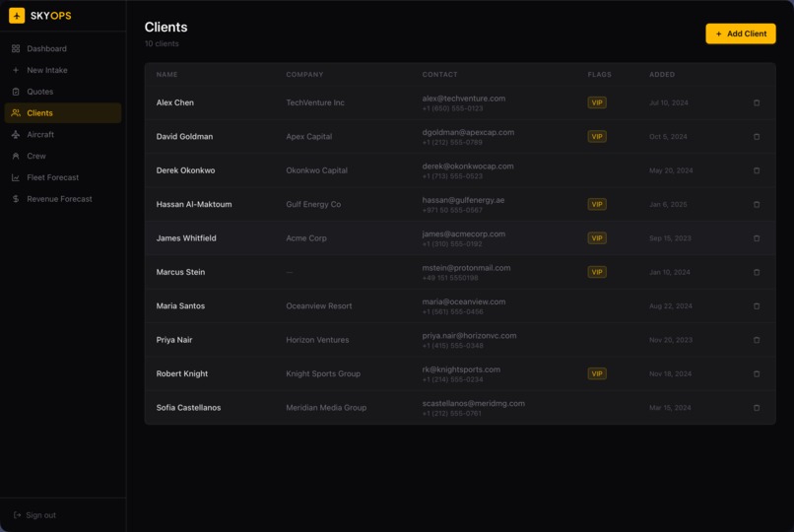Open Fleet Forecast
This screenshot has width=794, height=532.
(x=63, y=177)
